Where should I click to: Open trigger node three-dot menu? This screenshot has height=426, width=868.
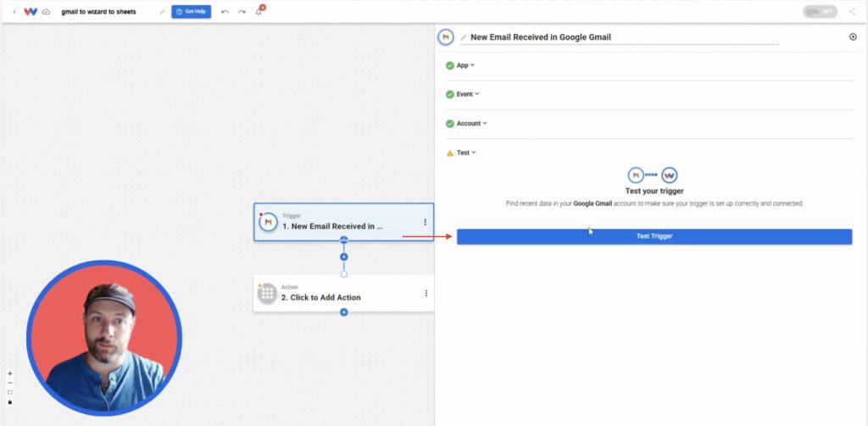tap(426, 222)
